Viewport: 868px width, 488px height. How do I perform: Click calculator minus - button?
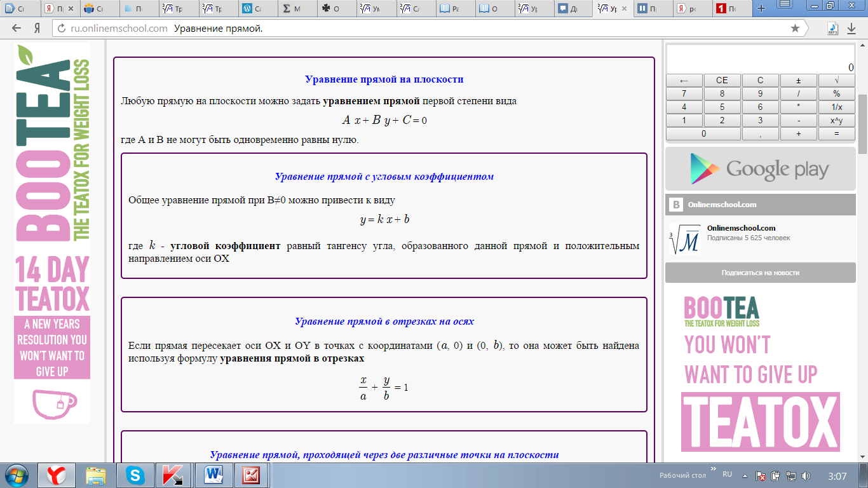click(x=798, y=121)
